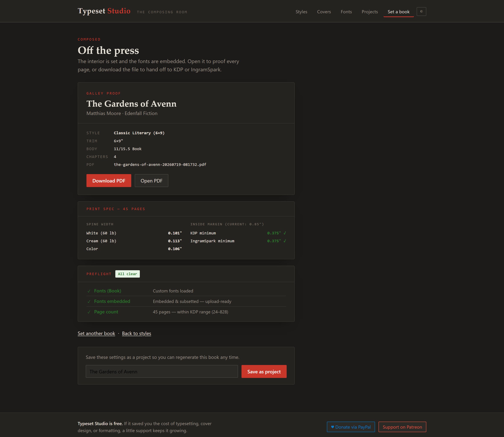Image resolution: width=504 pixels, height=437 pixels.
Task: Donate via PayPal button
Action: tap(351, 427)
